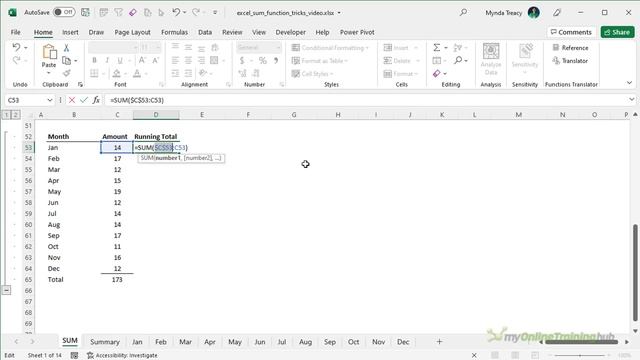Open the search magnifier in title bar
The width and height of the screenshot is (640, 360).
tap(463, 12)
